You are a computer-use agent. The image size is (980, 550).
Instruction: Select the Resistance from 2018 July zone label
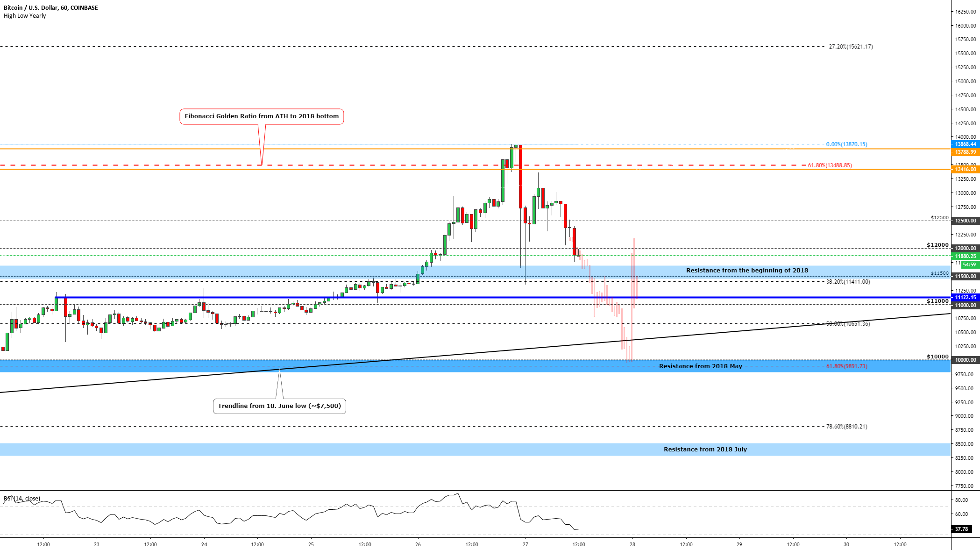coord(705,450)
